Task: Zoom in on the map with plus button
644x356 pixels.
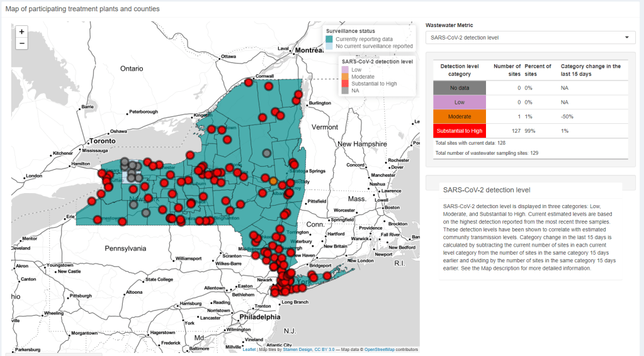Action: click(22, 31)
